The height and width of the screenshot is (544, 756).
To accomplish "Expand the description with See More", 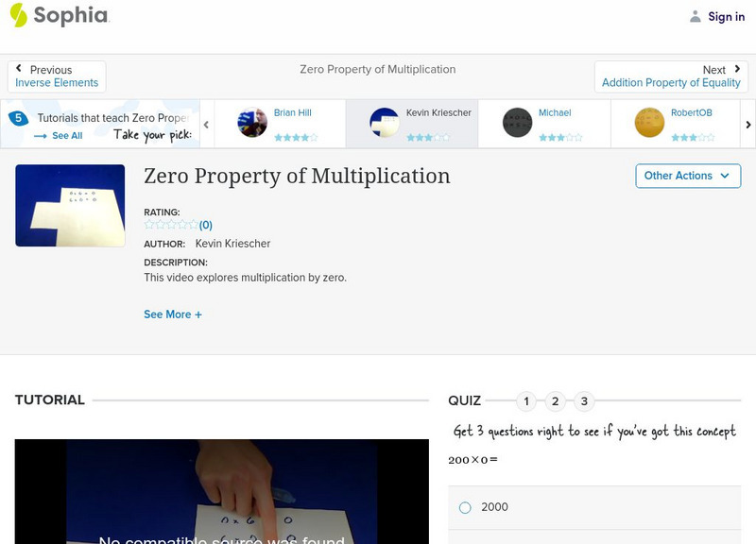I will (173, 314).
